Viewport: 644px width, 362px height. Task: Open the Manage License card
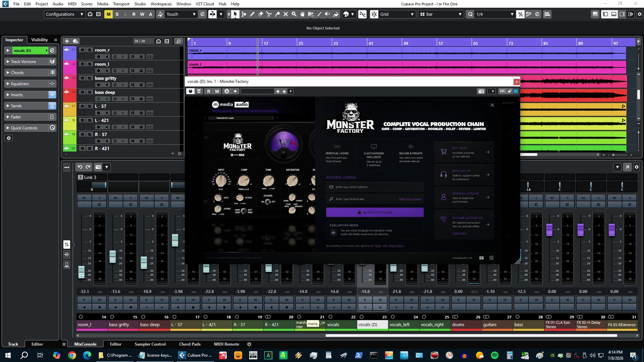[464, 197]
